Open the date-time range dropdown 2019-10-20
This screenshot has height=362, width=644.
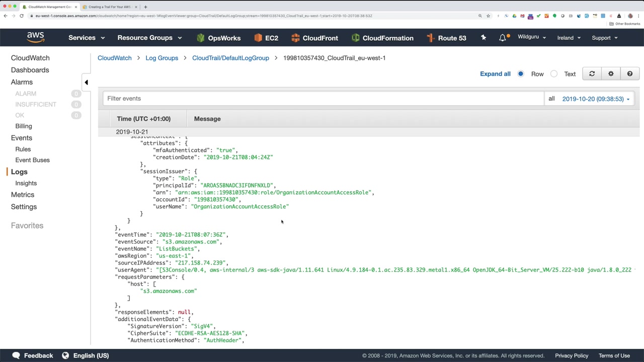tap(596, 99)
